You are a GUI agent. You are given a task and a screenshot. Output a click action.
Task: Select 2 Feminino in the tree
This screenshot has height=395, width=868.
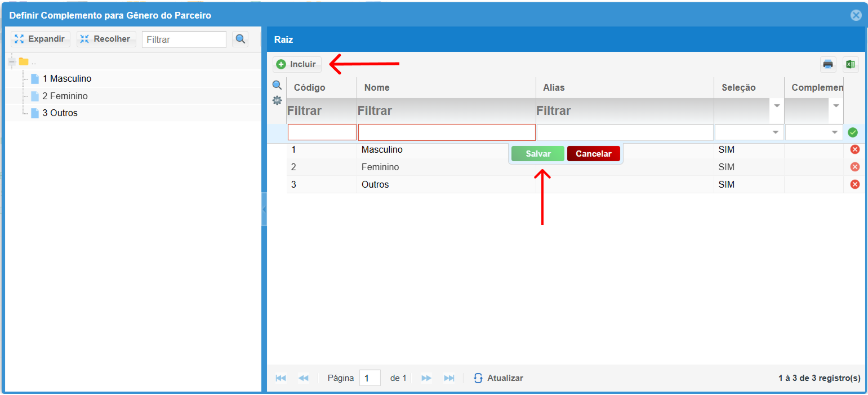[65, 96]
